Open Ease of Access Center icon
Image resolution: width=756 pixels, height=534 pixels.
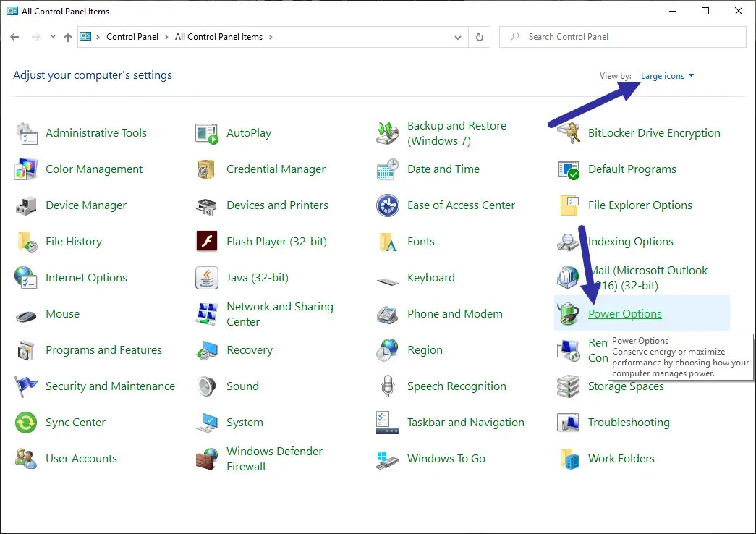pyautogui.click(x=388, y=205)
